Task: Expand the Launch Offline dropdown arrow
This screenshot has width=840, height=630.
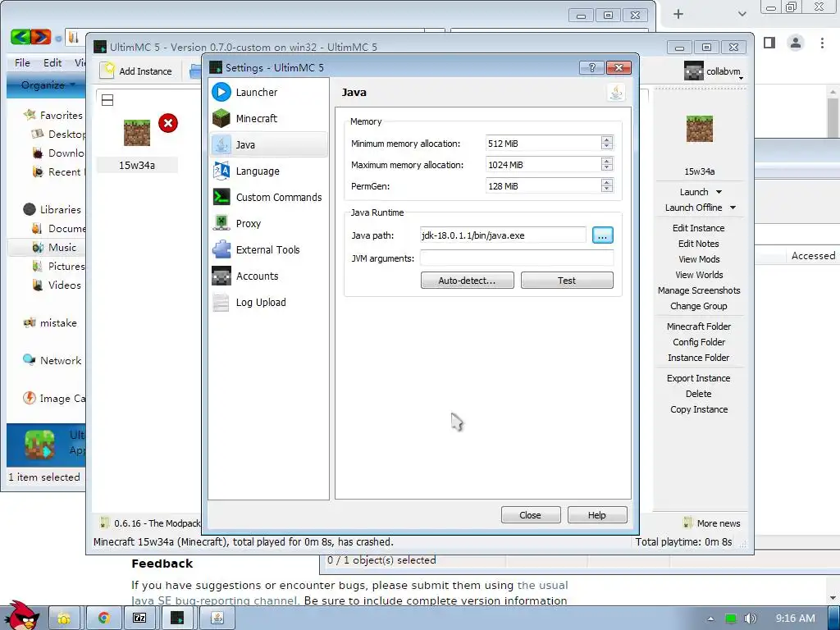Action: [733, 208]
